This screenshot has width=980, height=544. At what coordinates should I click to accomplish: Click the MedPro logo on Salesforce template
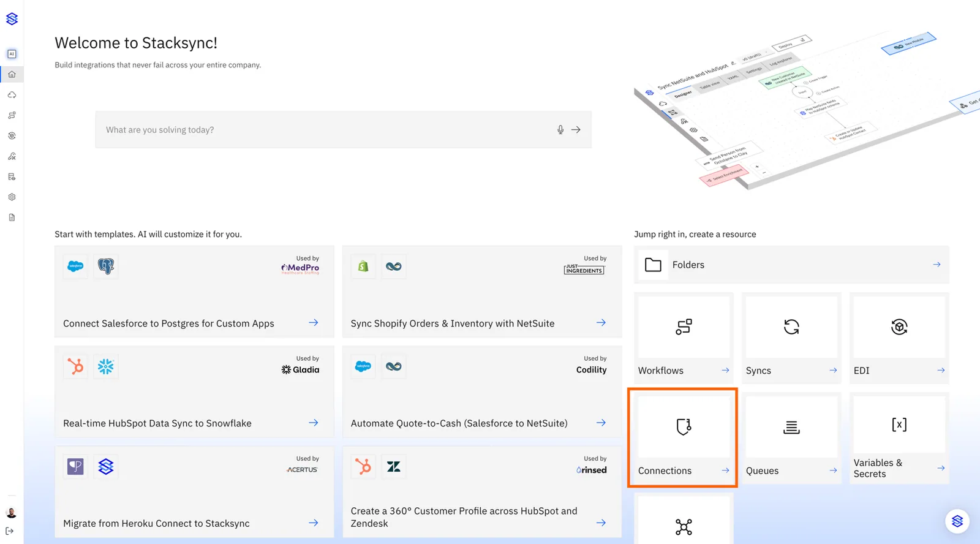[300, 268]
